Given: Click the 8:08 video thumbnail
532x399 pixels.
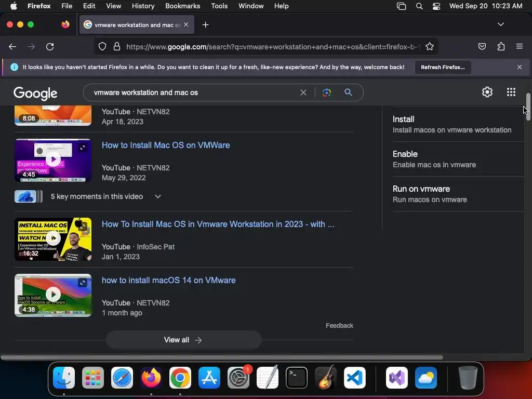Looking at the screenshot, I should [x=53, y=115].
